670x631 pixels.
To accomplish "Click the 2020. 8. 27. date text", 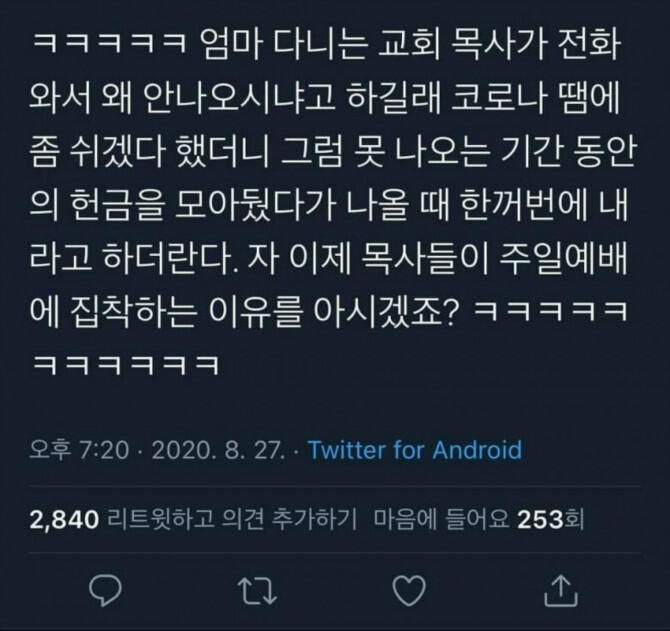I will pyautogui.click(x=218, y=450).
